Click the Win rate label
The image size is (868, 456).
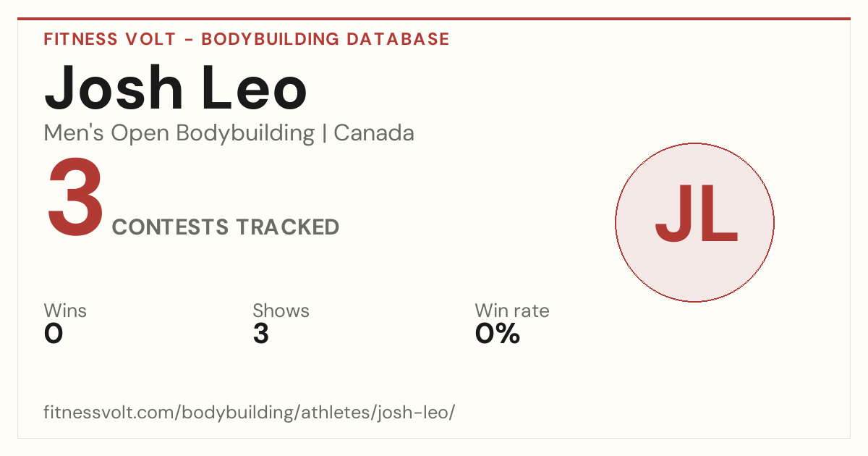[x=512, y=311]
